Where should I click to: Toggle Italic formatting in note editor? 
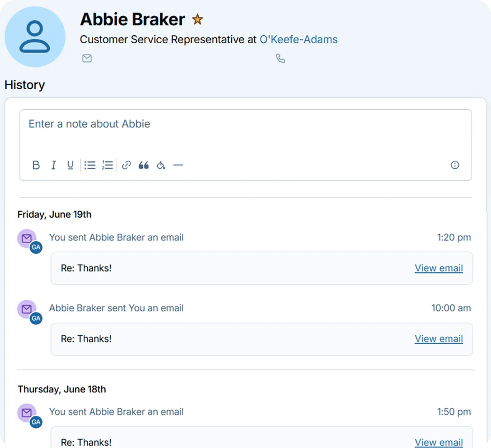[x=53, y=165]
